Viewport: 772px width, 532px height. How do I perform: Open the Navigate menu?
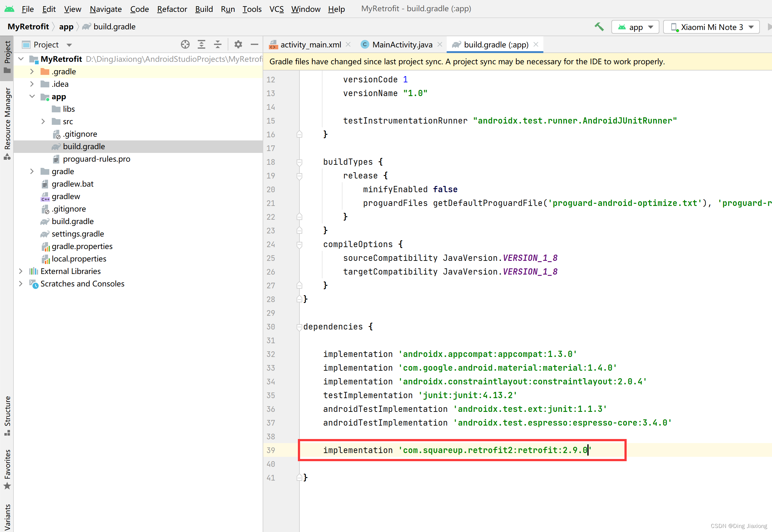106,9
